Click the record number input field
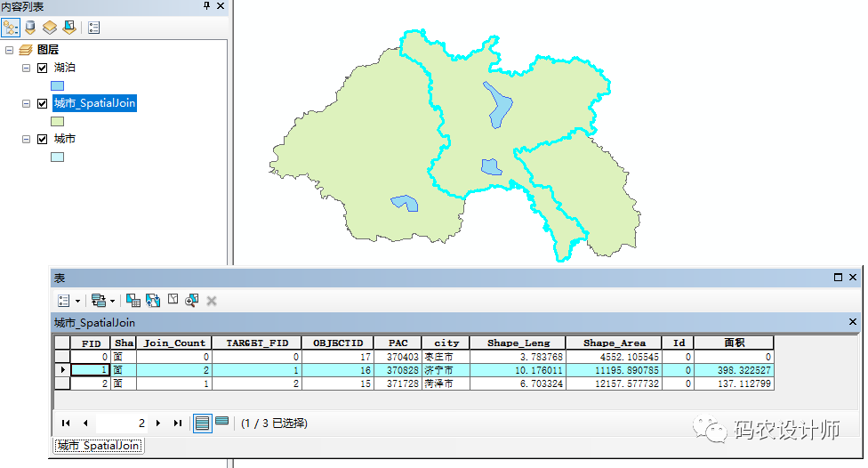 pos(122,424)
